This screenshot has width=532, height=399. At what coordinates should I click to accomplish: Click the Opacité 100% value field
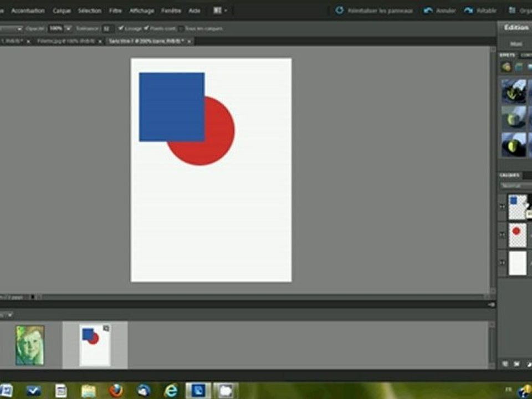tap(56, 28)
